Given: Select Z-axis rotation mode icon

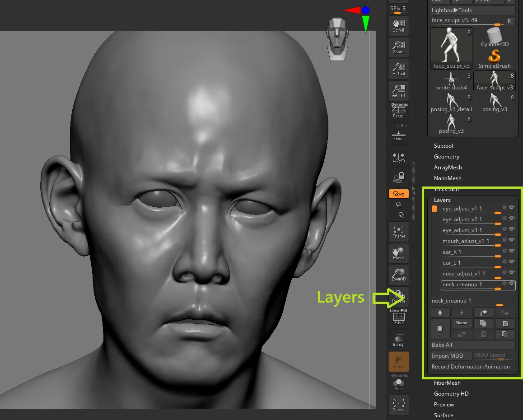Looking at the screenshot, I should [x=401, y=215].
